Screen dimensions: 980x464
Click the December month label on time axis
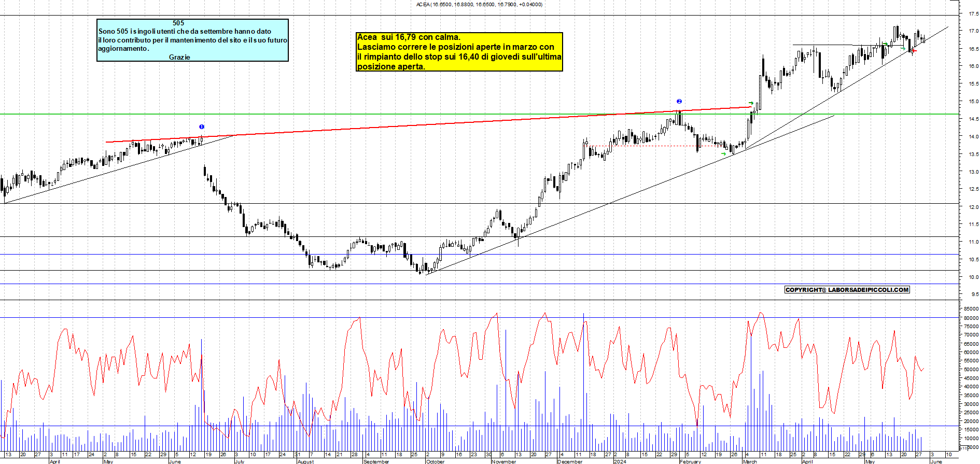(x=570, y=461)
